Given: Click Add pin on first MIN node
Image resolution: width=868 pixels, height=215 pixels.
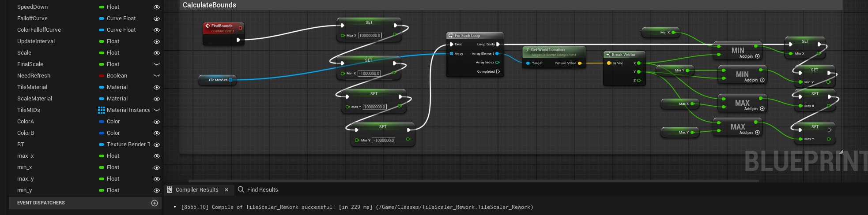Looking at the screenshot, I should (757, 56).
